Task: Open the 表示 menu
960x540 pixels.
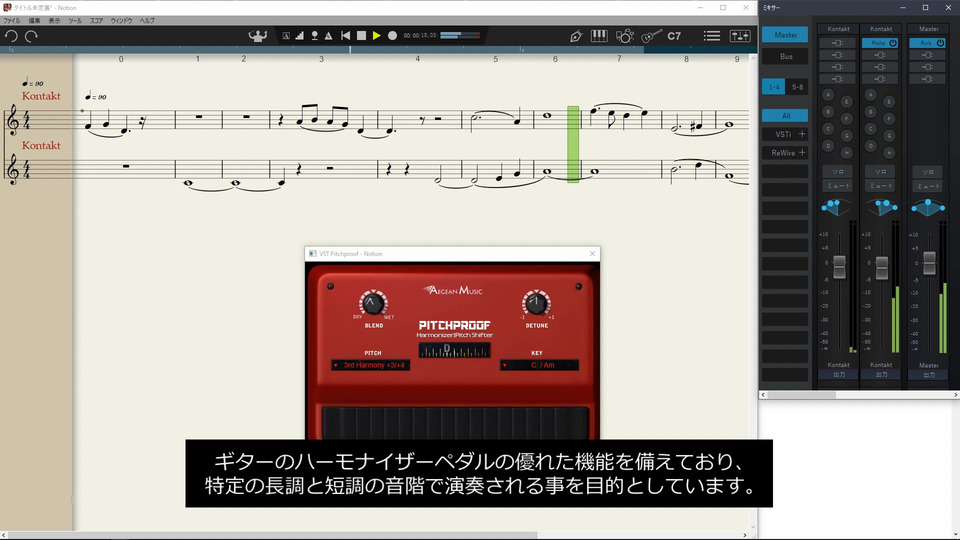Action: click(54, 21)
